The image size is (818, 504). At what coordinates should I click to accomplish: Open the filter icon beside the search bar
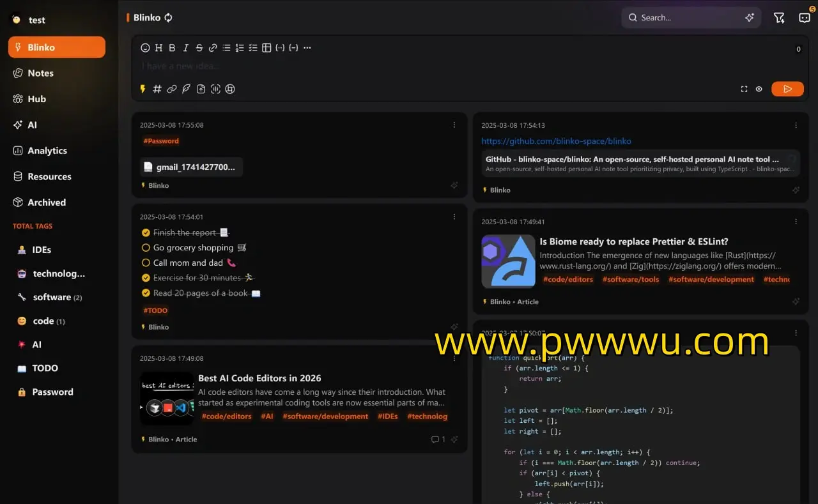click(779, 18)
